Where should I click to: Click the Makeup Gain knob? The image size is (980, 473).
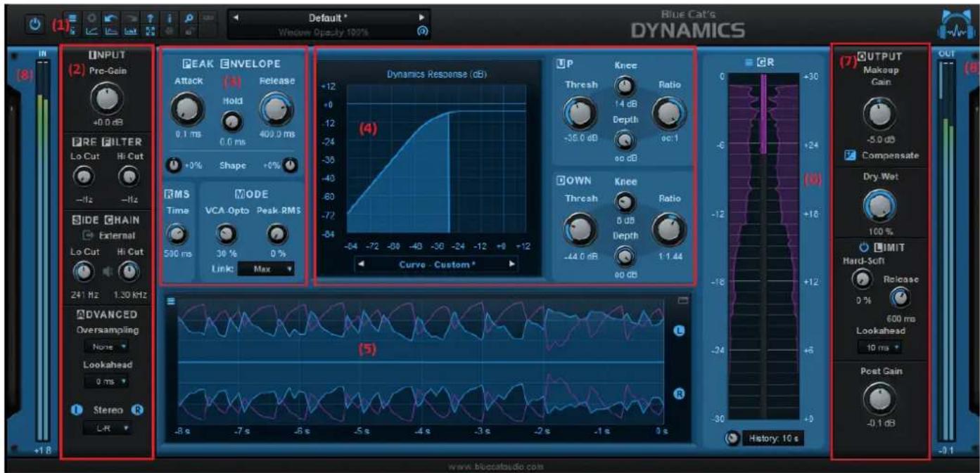pyautogui.click(x=879, y=112)
